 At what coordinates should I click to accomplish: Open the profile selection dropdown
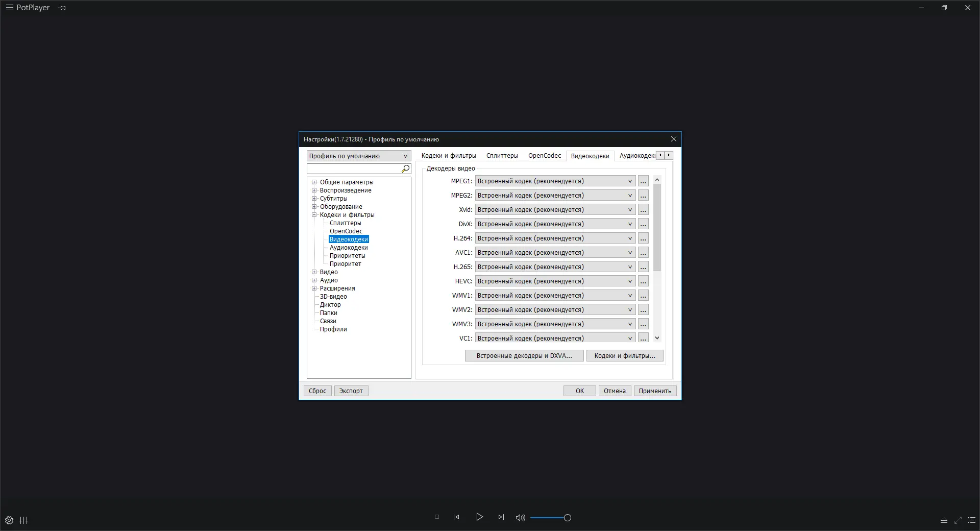pyautogui.click(x=359, y=156)
